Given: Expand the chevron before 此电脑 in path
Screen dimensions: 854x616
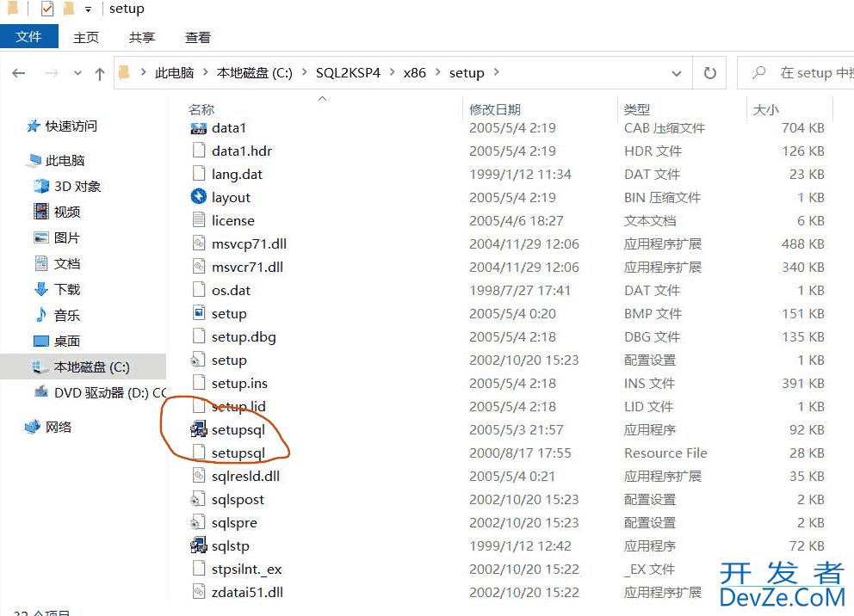Looking at the screenshot, I should (143, 71).
